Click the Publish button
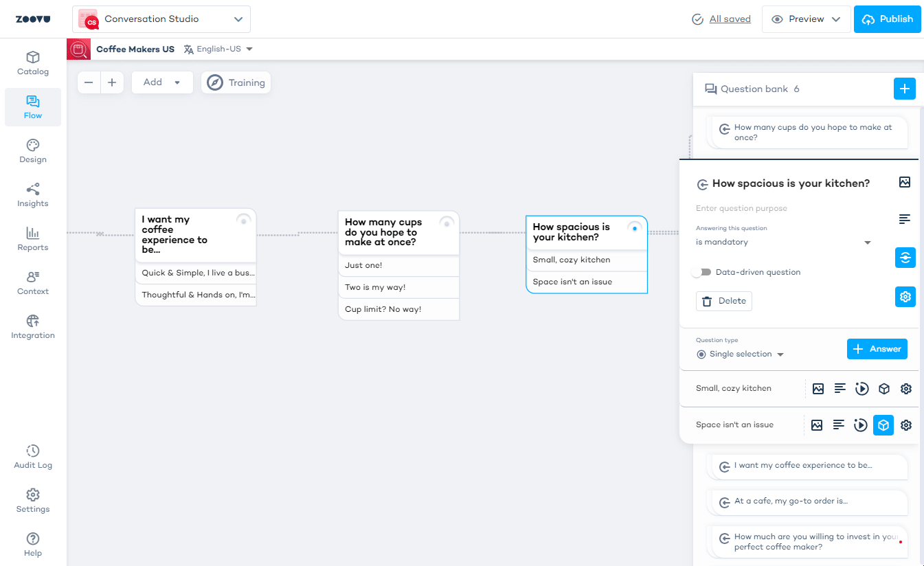The height and width of the screenshot is (566, 924). click(x=887, y=19)
